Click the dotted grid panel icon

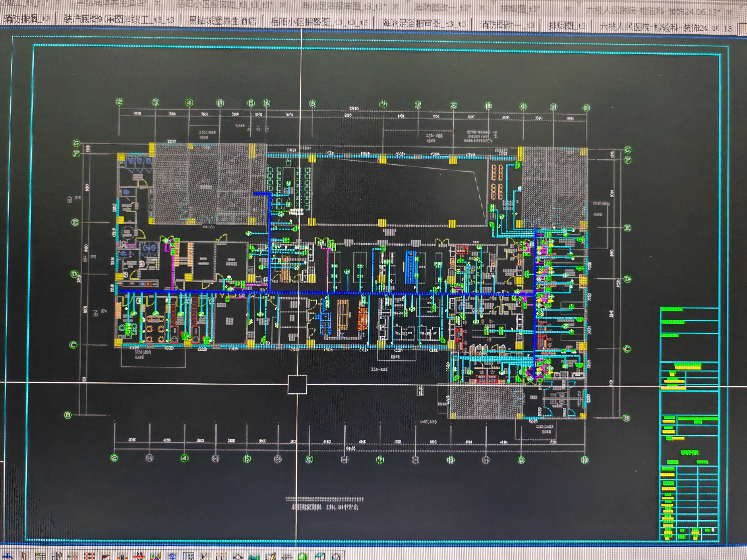click(x=188, y=557)
